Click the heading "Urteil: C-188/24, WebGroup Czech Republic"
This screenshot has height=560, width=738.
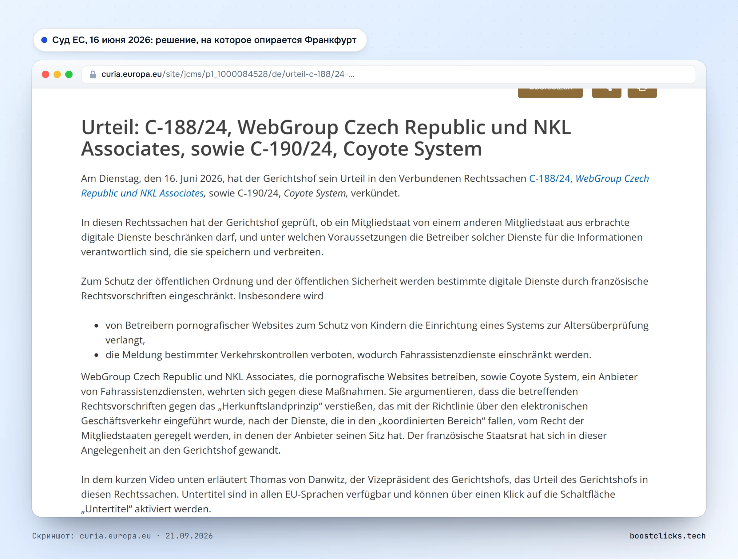326,138
